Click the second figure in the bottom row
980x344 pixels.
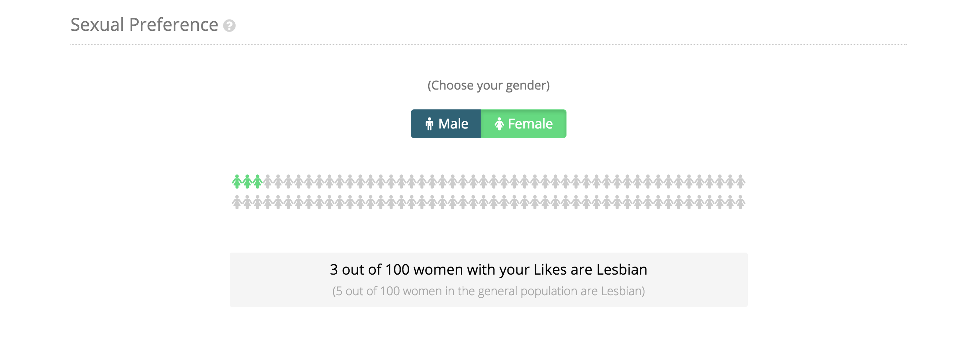247,202
